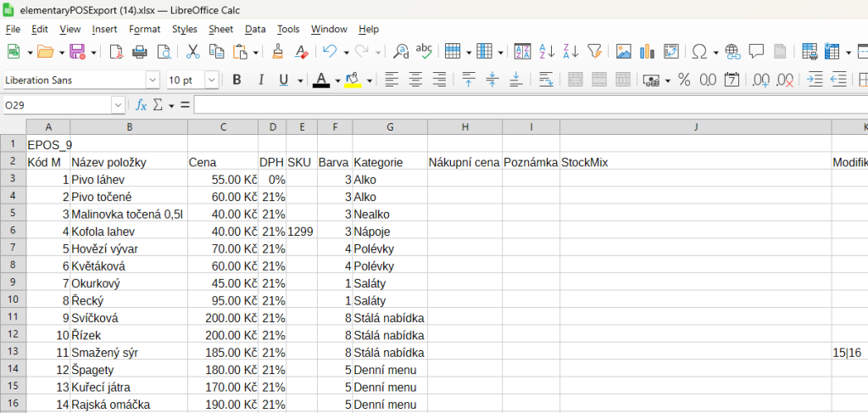Click the Cut scissors icon
This screenshot has height=413, width=868.
click(192, 52)
